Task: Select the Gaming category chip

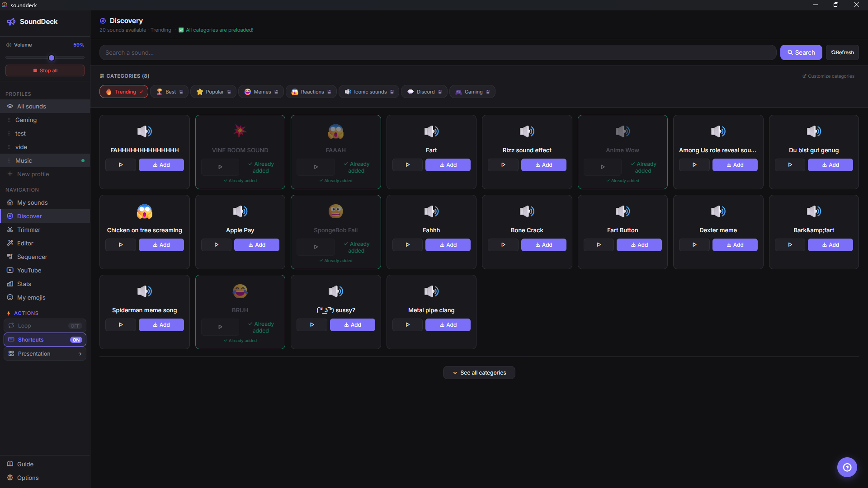Action: click(x=472, y=92)
